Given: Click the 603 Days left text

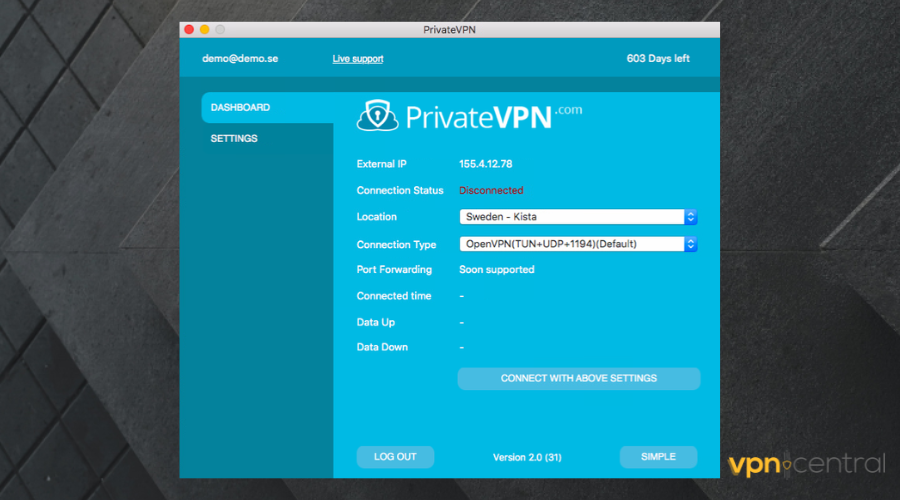Looking at the screenshot, I should [x=658, y=59].
